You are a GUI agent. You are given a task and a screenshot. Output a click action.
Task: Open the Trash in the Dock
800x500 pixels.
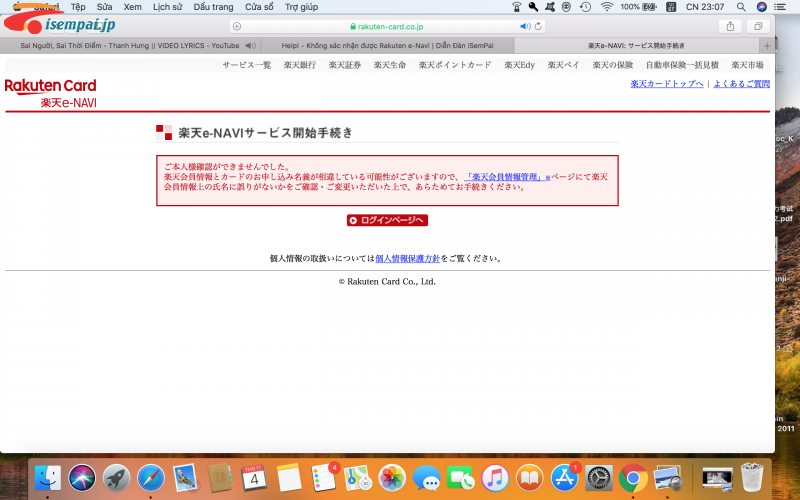tap(752, 478)
